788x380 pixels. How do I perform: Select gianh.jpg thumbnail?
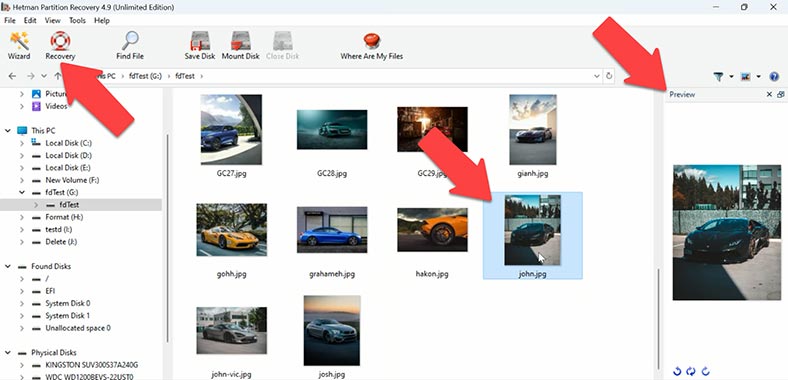(x=533, y=130)
